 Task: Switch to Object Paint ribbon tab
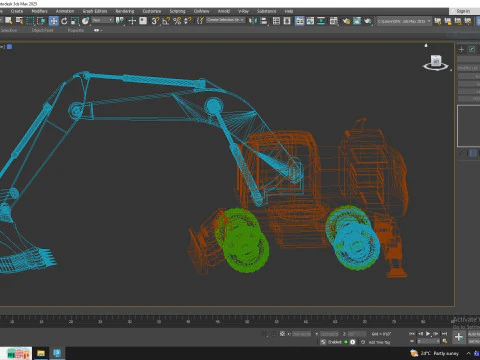click(42, 30)
